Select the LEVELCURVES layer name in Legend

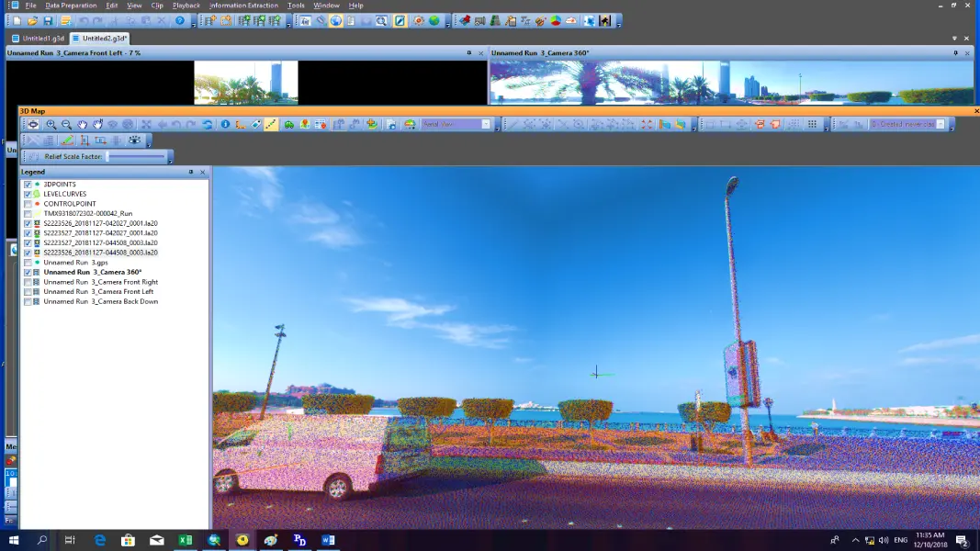point(65,194)
